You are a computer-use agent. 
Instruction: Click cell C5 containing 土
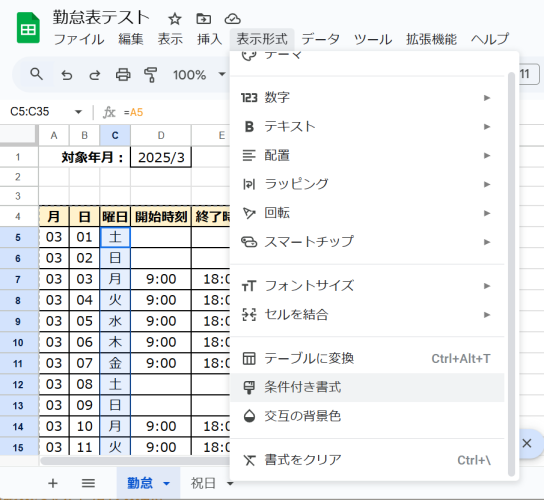(115, 237)
